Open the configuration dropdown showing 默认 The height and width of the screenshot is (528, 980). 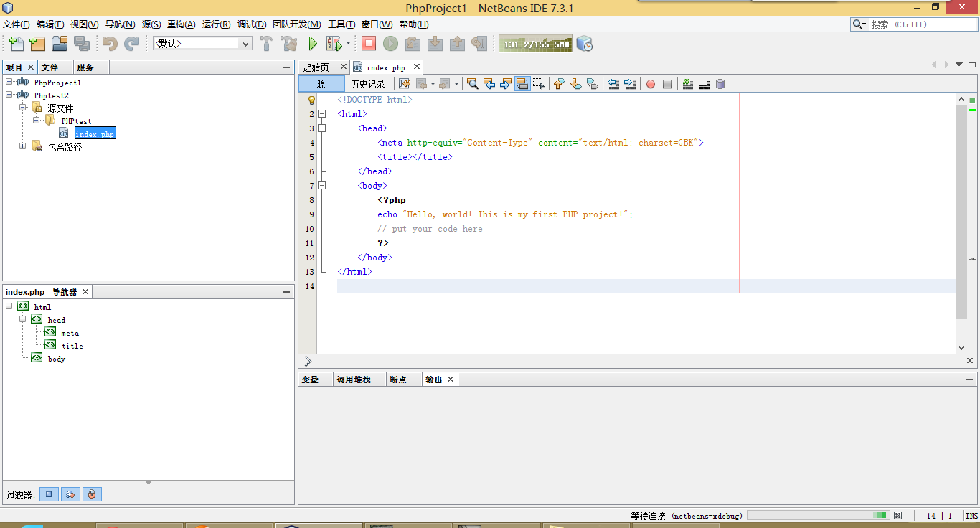coord(202,44)
